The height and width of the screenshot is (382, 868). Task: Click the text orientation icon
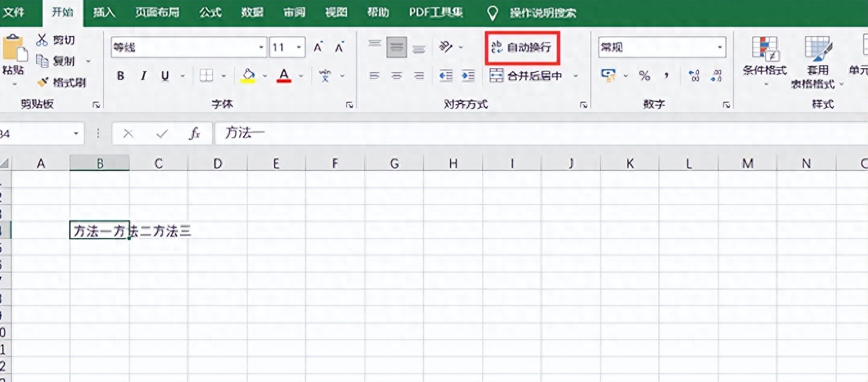[446, 47]
